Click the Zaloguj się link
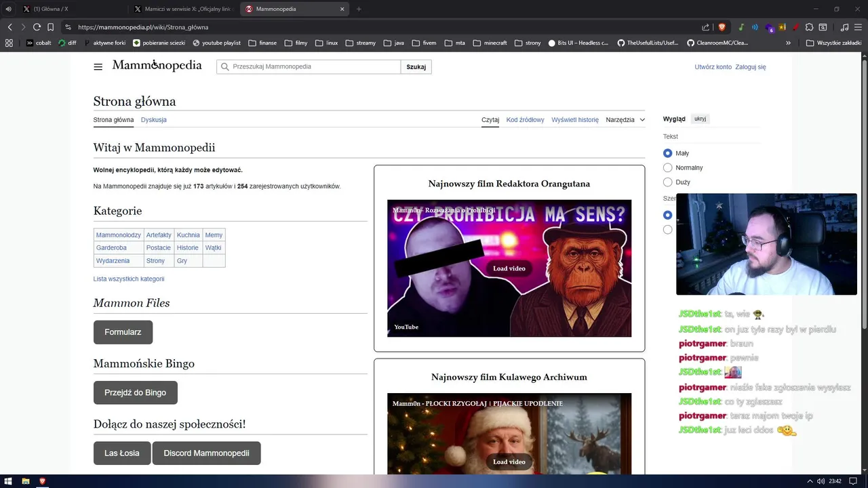 pos(751,67)
